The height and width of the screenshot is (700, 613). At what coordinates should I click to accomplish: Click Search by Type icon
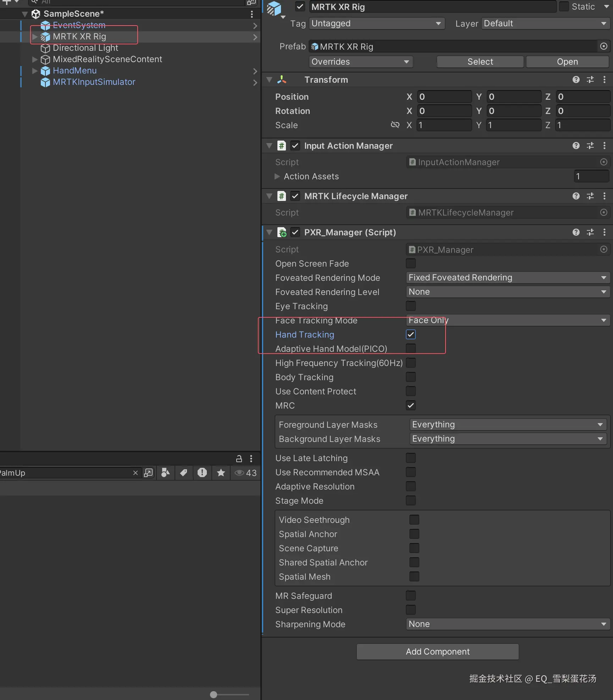tap(165, 473)
